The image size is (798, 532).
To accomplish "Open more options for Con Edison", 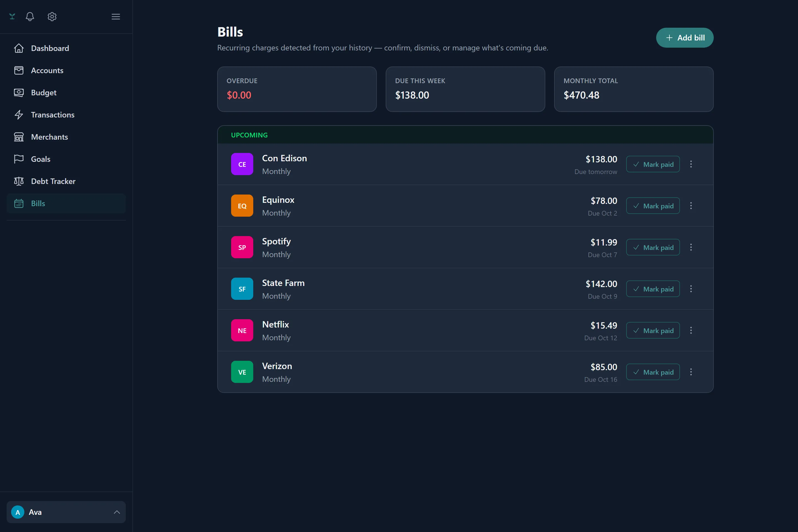I will [x=691, y=164].
